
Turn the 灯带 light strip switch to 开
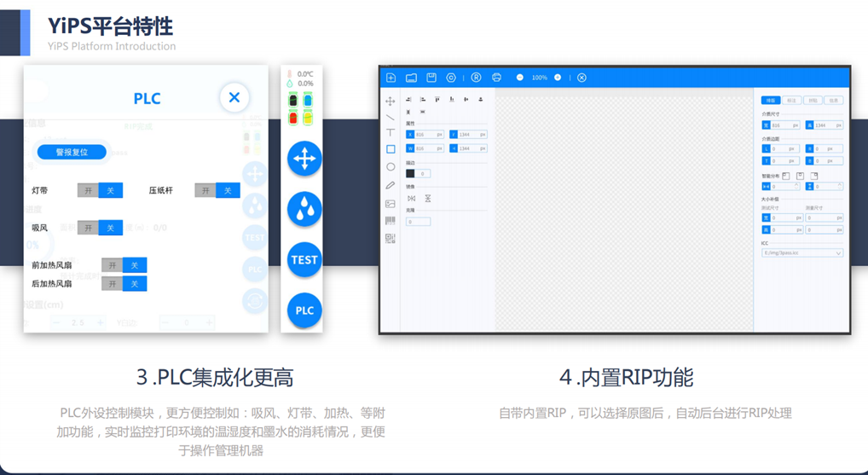point(88,191)
